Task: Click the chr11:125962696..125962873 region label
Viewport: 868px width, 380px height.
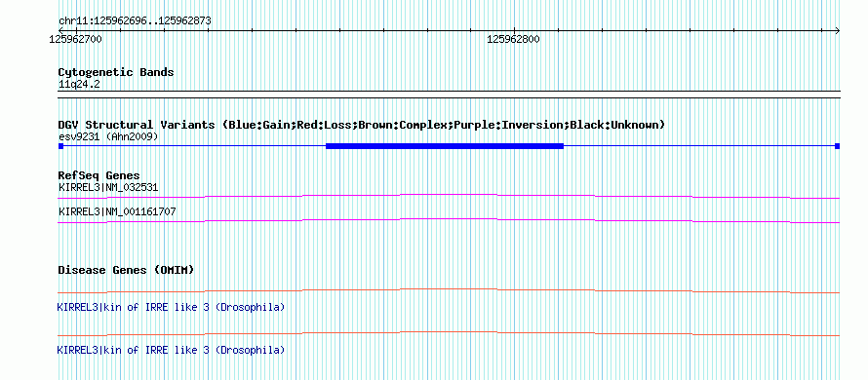Action: pos(135,21)
